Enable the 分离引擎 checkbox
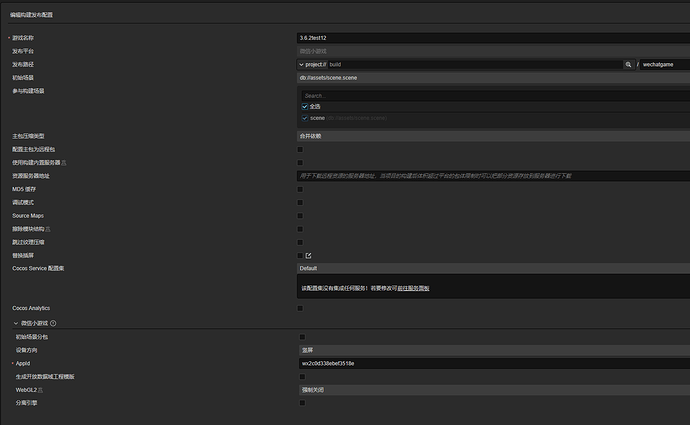This screenshot has height=425, width=690. pyautogui.click(x=302, y=403)
